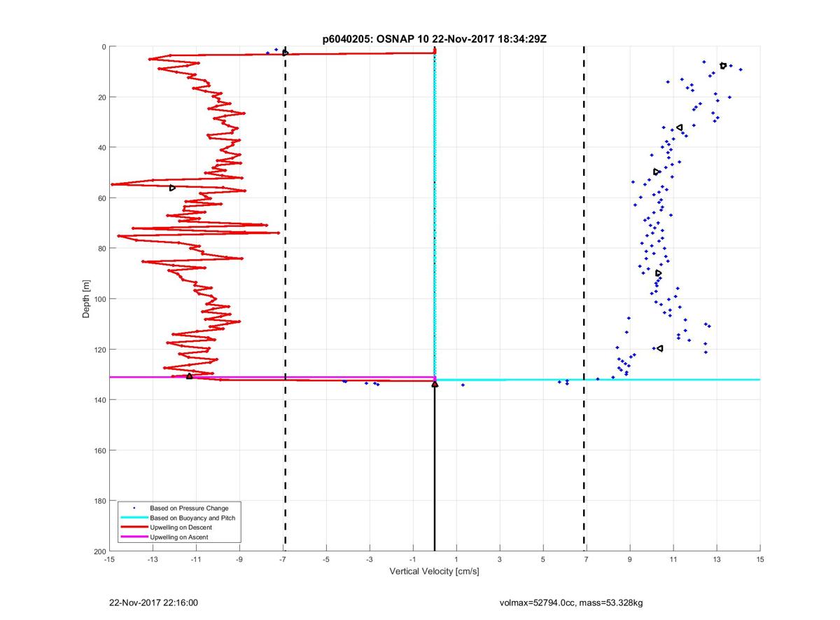Image resolution: width=840 pixels, height=620 pixels.
Task: Click the y-axis tick label '0'
Action: (104, 47)
